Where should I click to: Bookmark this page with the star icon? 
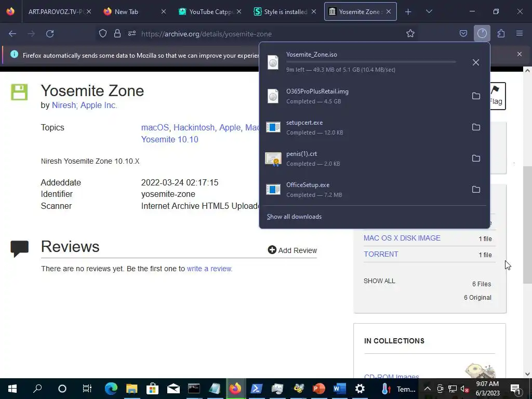[x=410, y=34]
